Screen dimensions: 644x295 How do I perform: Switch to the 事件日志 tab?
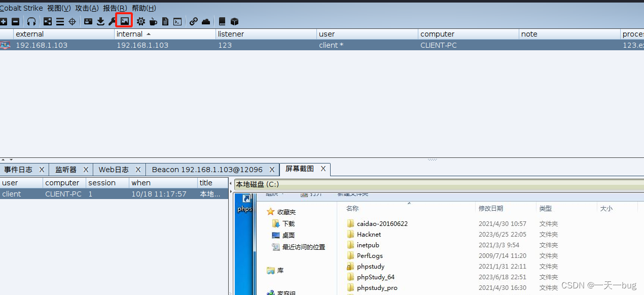(18, 170)
